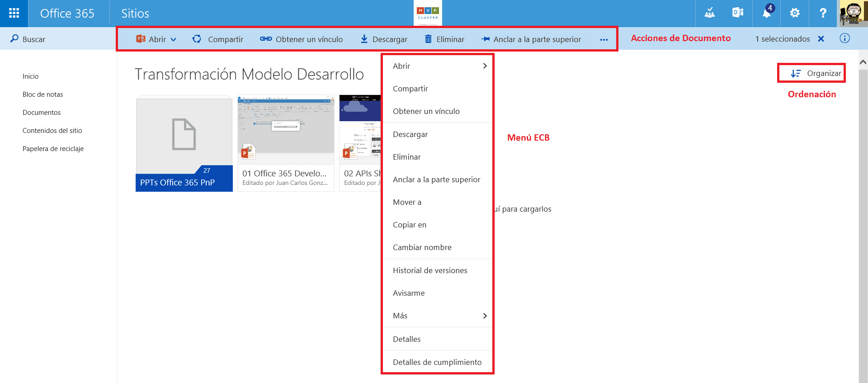The width and height of the screenshot is (868, 383).
Task: Open the PPTs Office 365 PnP folder tile
Action: pyautogui.click(x=184, y=143)
